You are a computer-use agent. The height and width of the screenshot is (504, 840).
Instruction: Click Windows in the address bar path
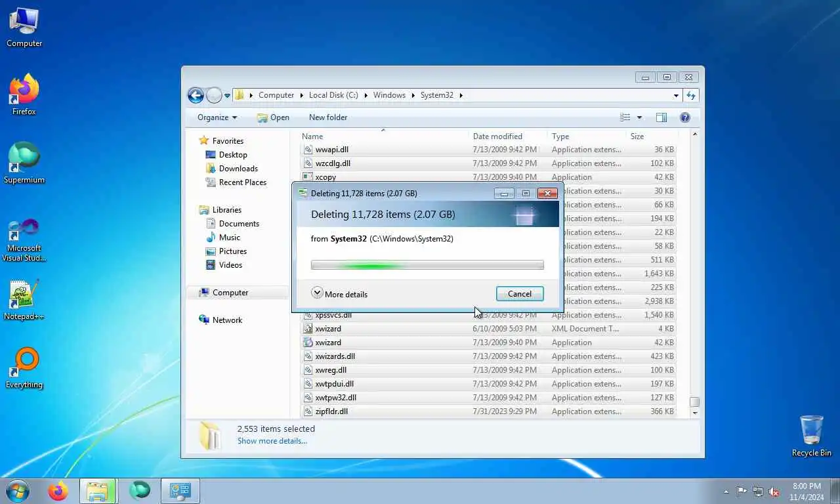[x=389, y=95]
